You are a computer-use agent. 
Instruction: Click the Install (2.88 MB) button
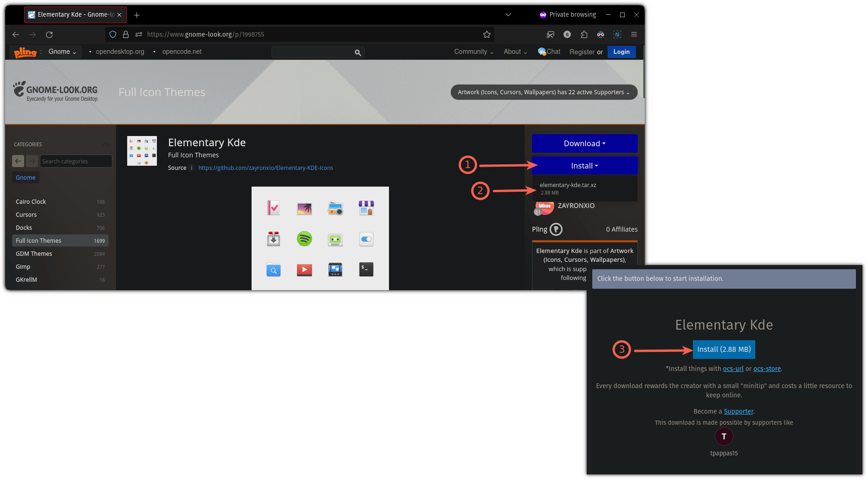coord(724,349)
